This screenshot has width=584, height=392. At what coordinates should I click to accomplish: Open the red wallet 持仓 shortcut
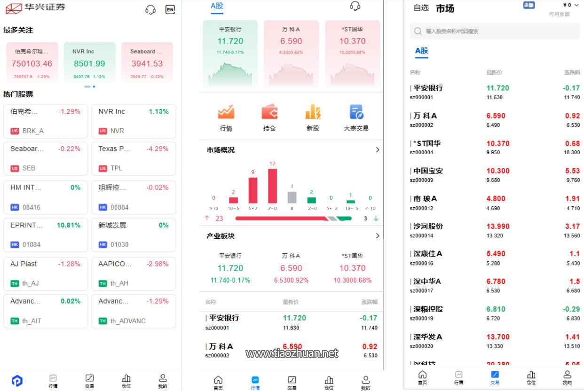pos(269,113)
